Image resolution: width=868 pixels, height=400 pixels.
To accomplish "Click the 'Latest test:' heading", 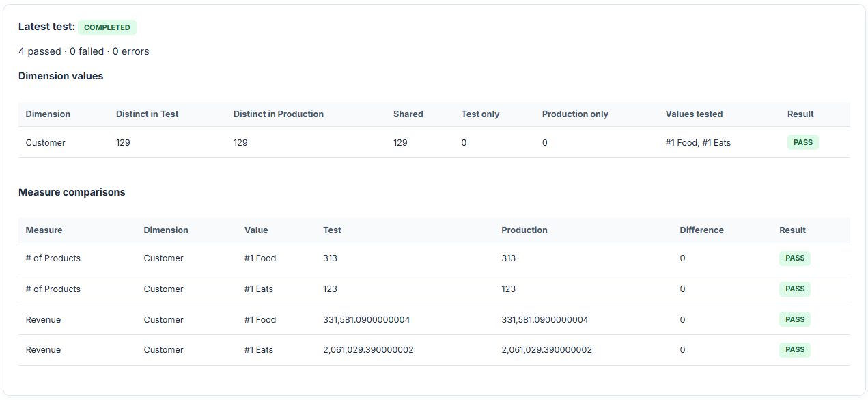I will [x=47, y=27].
